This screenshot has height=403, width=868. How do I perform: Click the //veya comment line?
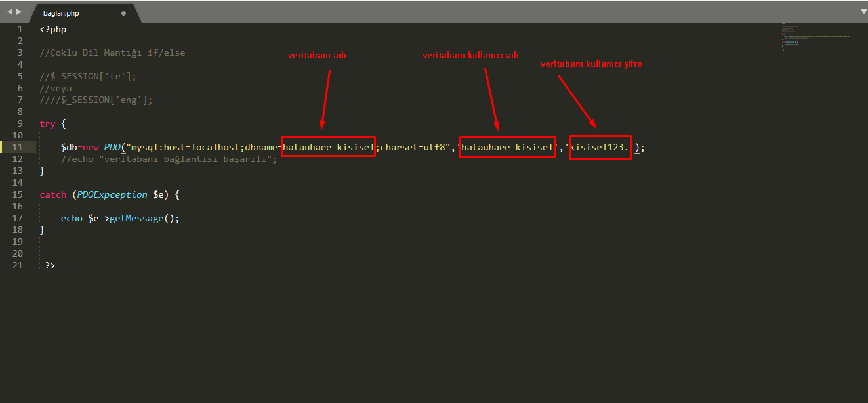click(x=56, y=88)
